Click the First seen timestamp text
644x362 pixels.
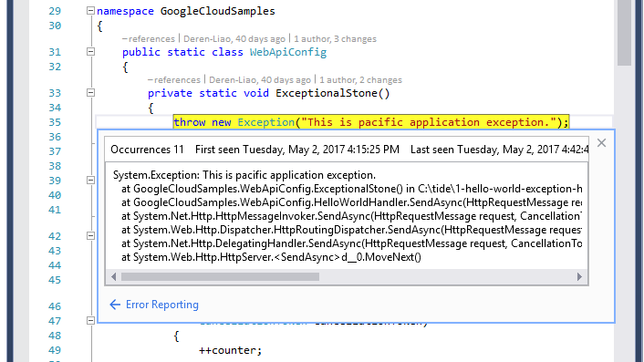pos(297,150)
